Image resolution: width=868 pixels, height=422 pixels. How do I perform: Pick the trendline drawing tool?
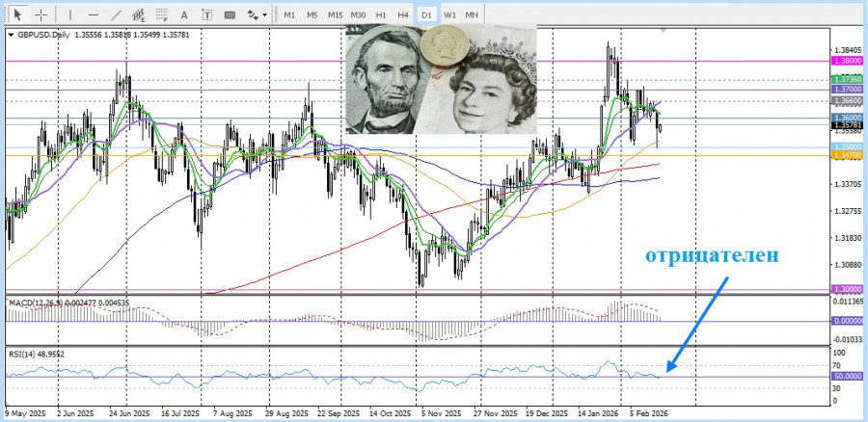(x=116, y=14)
